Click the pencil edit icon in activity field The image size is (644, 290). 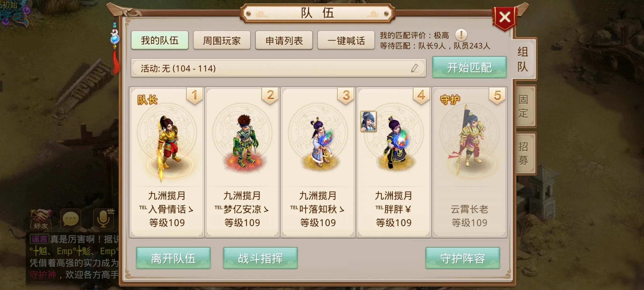[x=414, y=68]
